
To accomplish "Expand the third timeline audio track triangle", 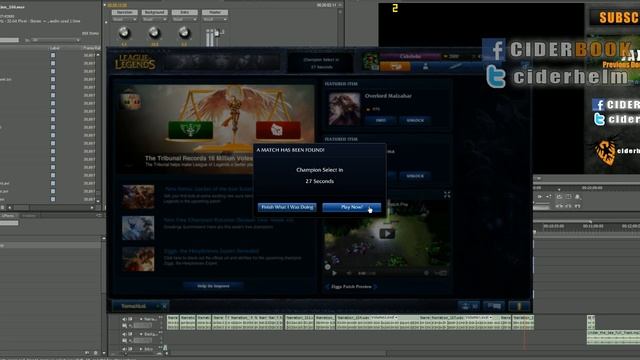I will pyautogui.click(x=141, y=349).
